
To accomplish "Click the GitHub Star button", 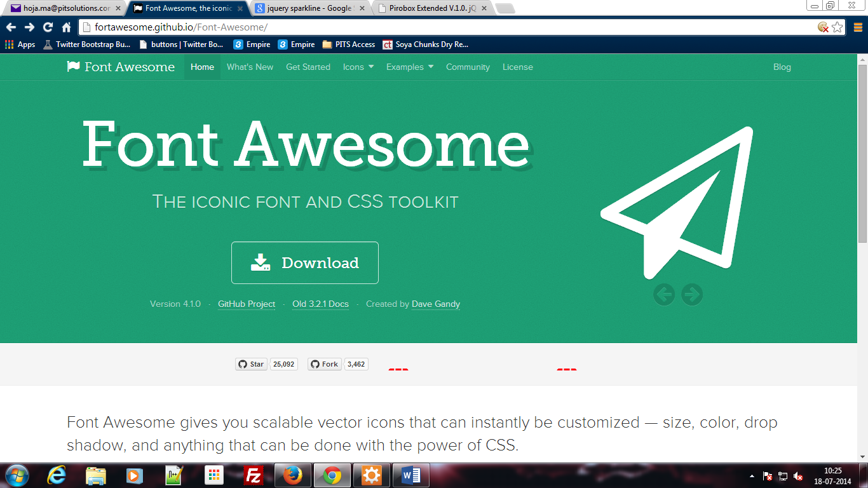I will pos(251,364).
